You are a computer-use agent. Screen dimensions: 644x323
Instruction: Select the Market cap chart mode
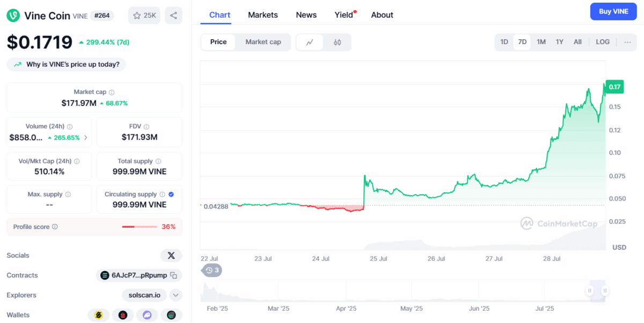(x=263, y=42)
